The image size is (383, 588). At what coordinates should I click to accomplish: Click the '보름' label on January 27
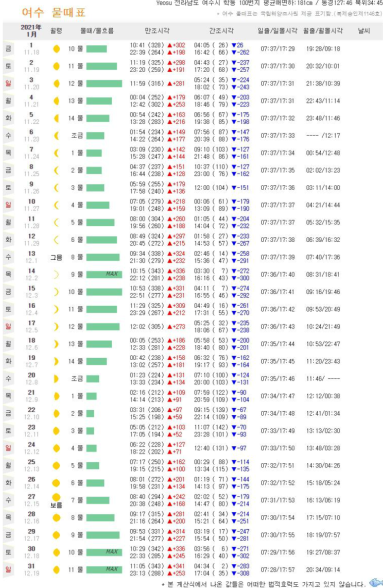point(56,506)
